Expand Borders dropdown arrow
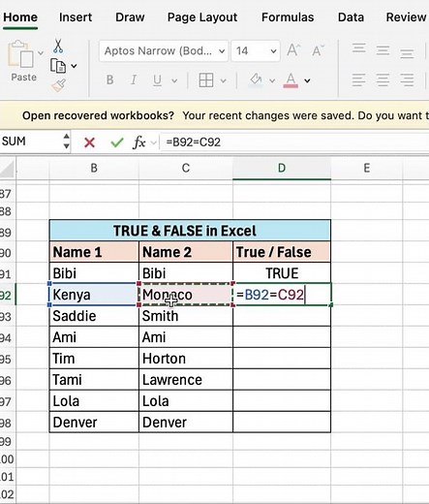Screen dimensions: 429x504 click(223, 80)
